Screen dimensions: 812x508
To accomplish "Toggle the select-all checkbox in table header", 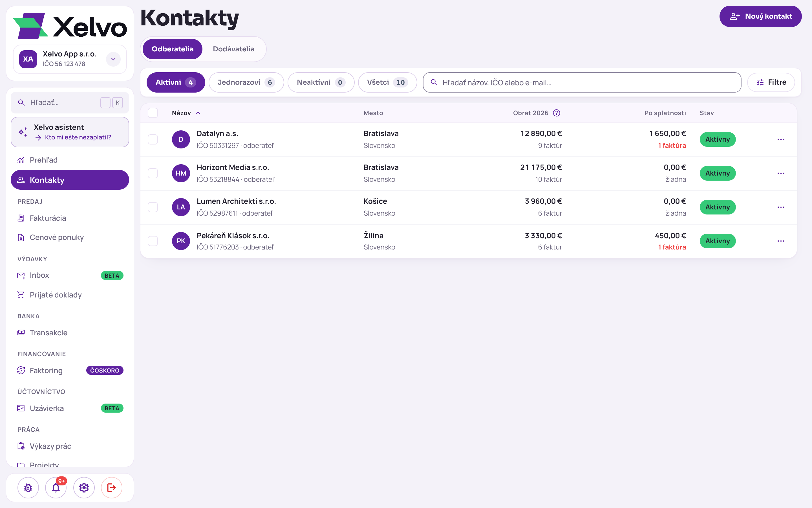I will (153, 113).
